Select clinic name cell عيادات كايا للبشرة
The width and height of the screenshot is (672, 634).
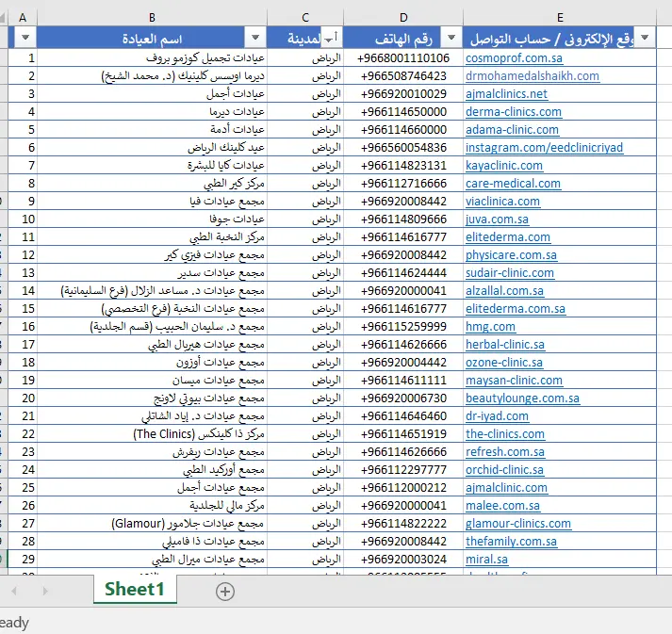click(x=152, y=166)
